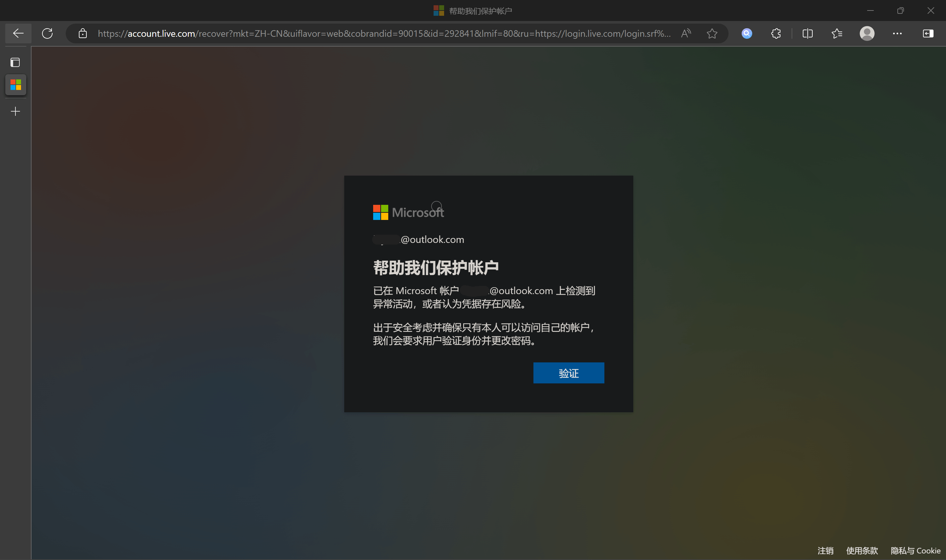Screen dimensions: 946x560
Task: Switch to the 帮助我们保护帐户 tab
Action: tap(15, 85)
